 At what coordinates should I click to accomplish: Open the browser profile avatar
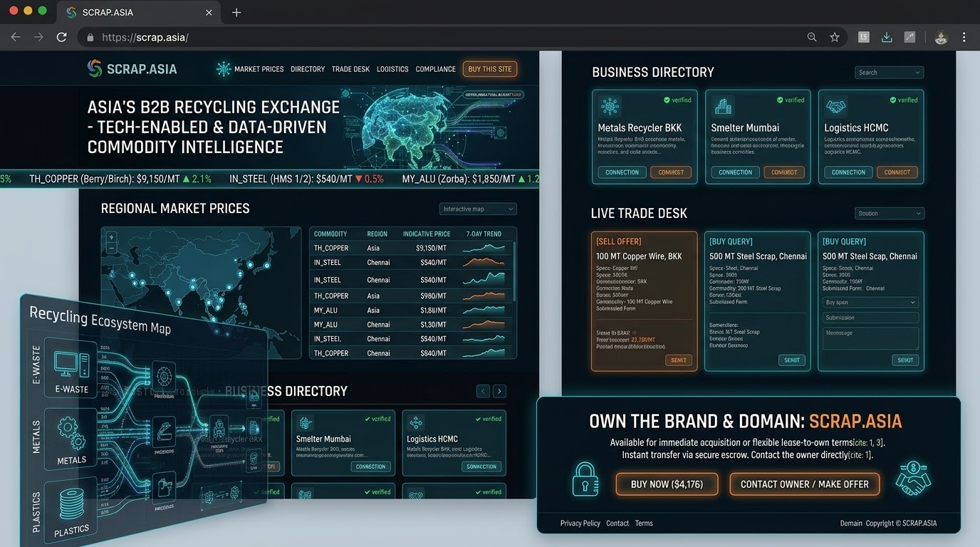(941, 37)
